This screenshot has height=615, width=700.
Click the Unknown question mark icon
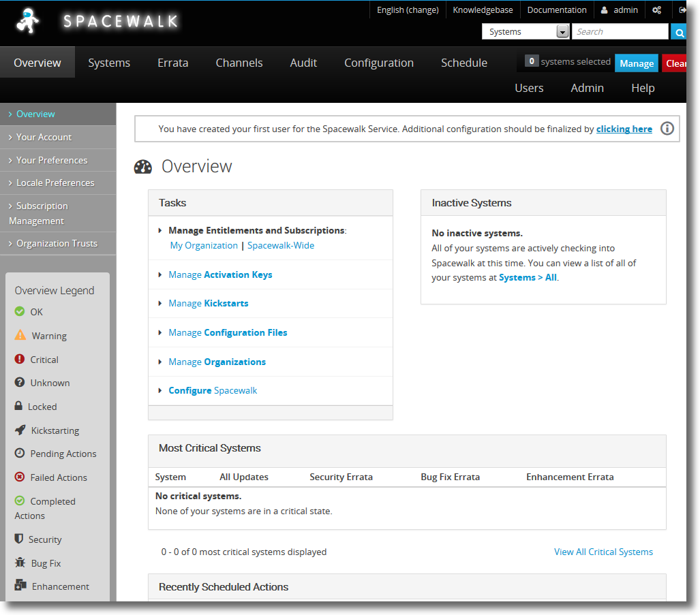[x=20, y=382]
